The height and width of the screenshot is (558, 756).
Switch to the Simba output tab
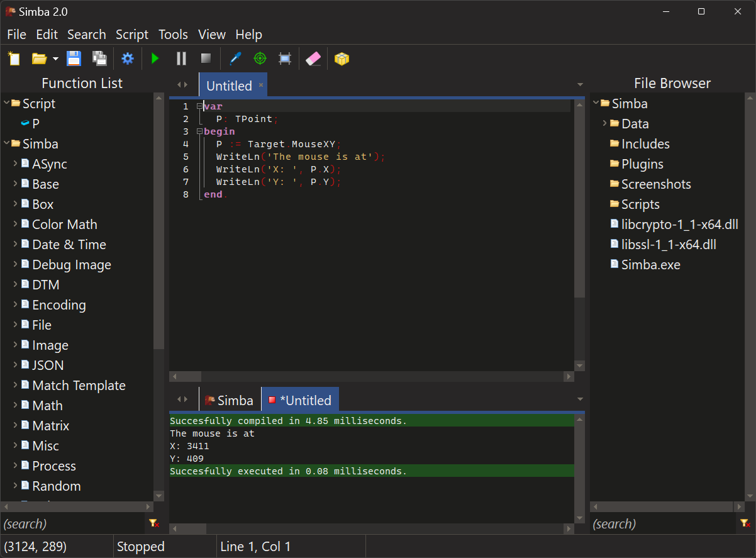coord(230,400)
